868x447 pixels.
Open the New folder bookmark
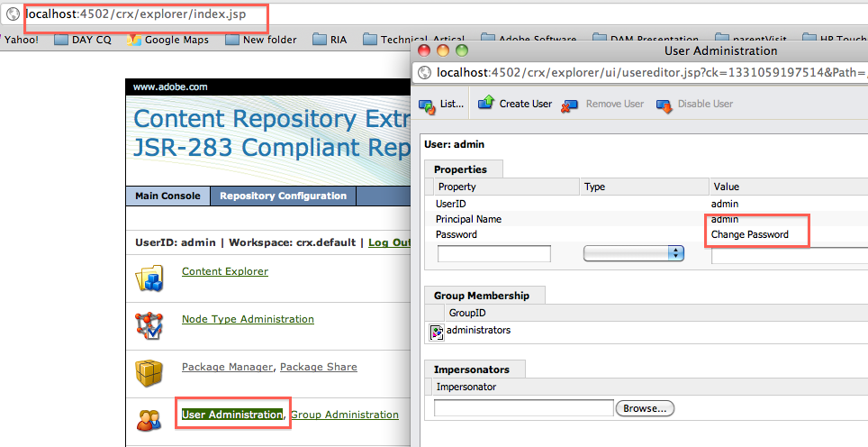261,40
